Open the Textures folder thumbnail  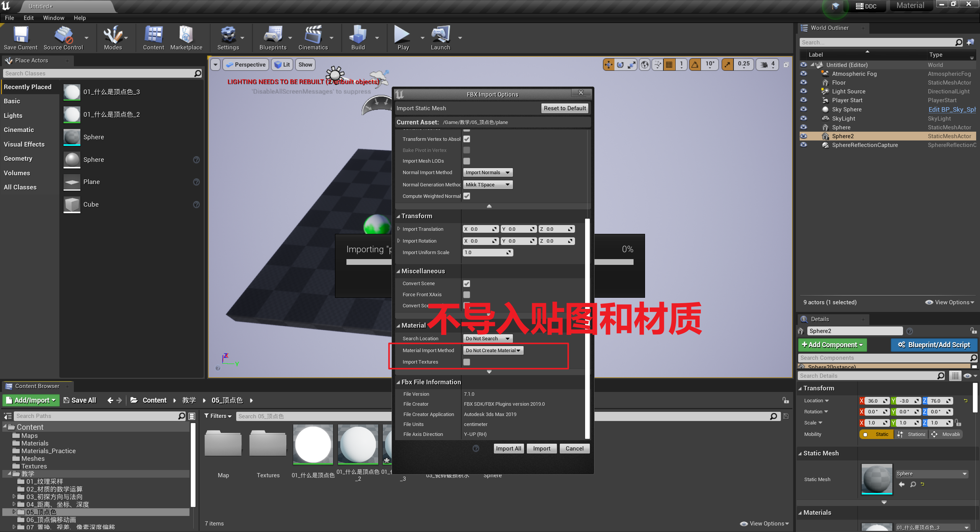coord(267,443)
